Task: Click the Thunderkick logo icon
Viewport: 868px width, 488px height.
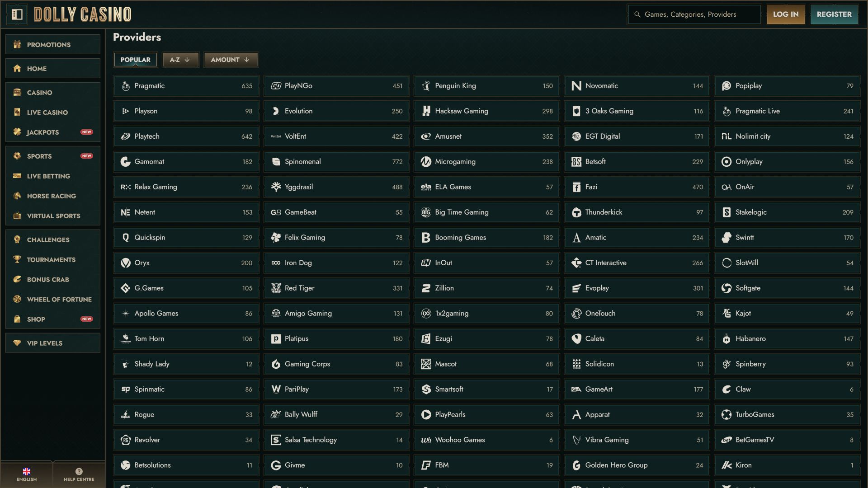Action: [576, 212]
